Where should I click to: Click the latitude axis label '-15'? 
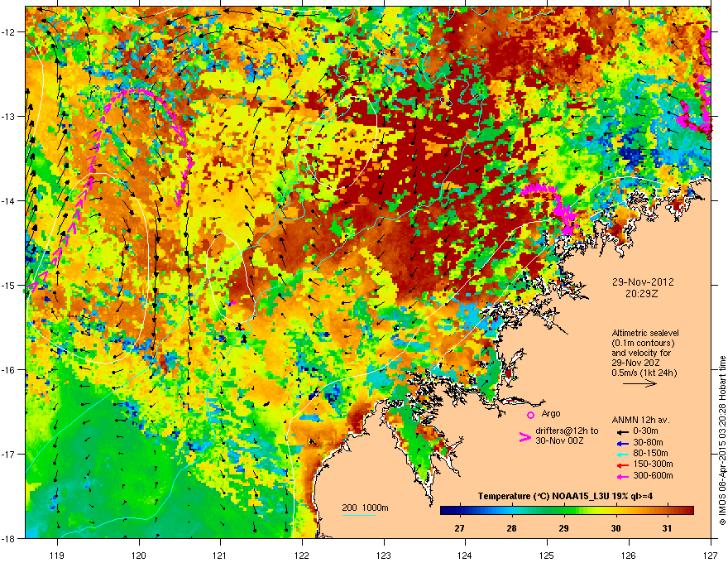(x=8, y=286)
